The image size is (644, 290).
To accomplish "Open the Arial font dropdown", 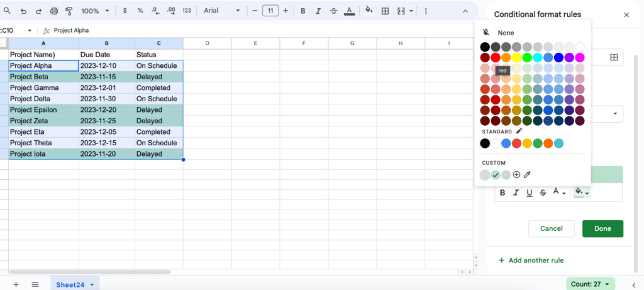I will pyautogui.click(x=222, y=11).
